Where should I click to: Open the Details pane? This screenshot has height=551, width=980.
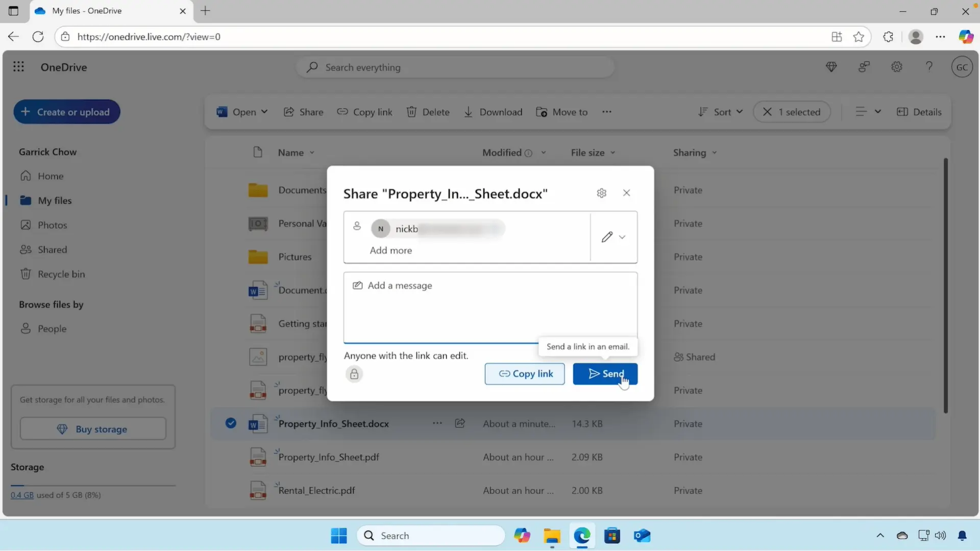(919, 112)
